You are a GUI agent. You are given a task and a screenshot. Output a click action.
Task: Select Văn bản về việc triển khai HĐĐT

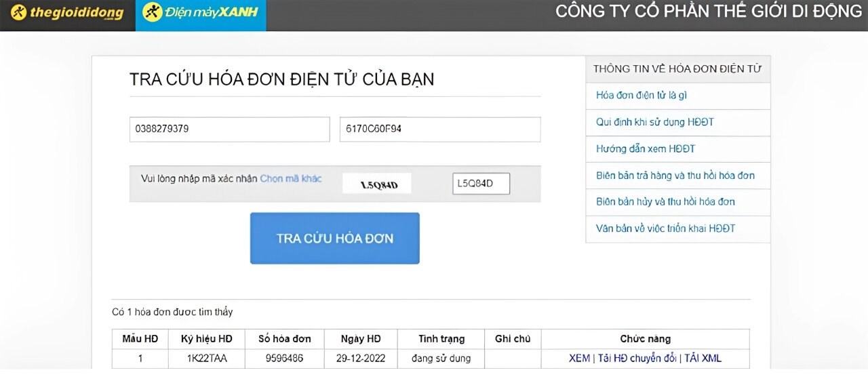665,228
